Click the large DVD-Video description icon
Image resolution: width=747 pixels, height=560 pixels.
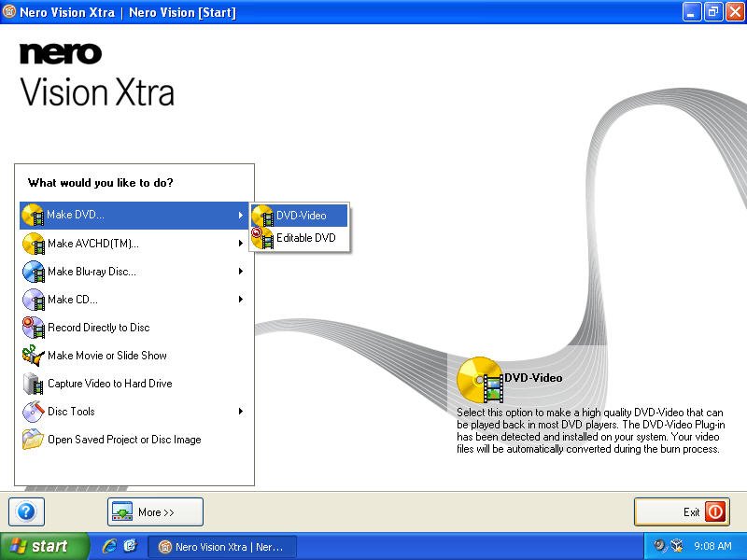pyautogui.click(x=480, y=380)
